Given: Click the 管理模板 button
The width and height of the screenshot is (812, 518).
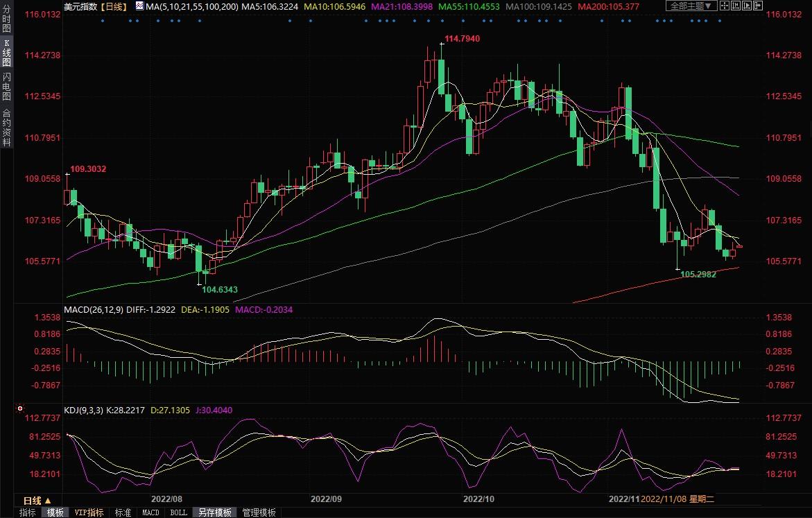Looking at the screenshot, I should (x=258, y=512).
